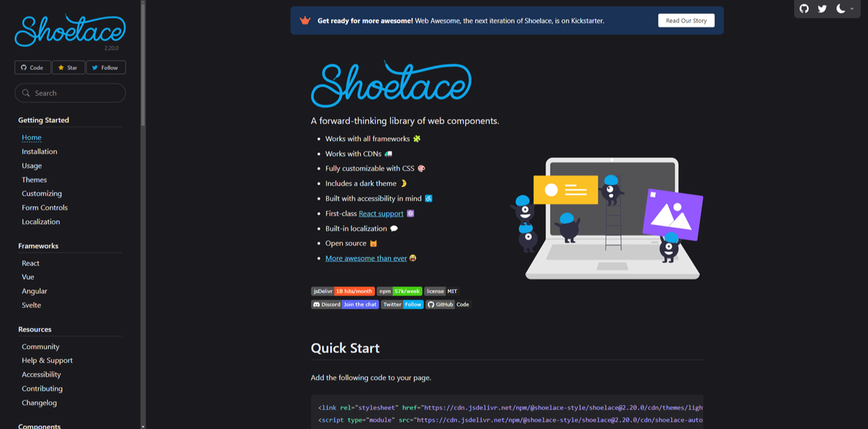Open the Community resources page
The height and width of the screenshot is (429, 868).
40,347
